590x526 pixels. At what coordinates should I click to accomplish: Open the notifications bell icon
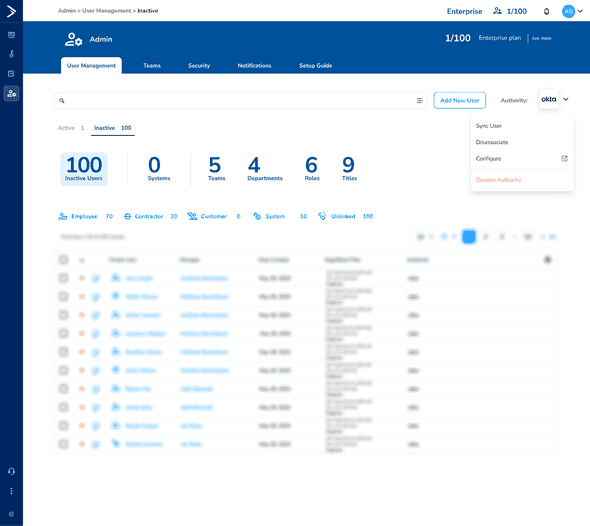click(x=546, y=11)
